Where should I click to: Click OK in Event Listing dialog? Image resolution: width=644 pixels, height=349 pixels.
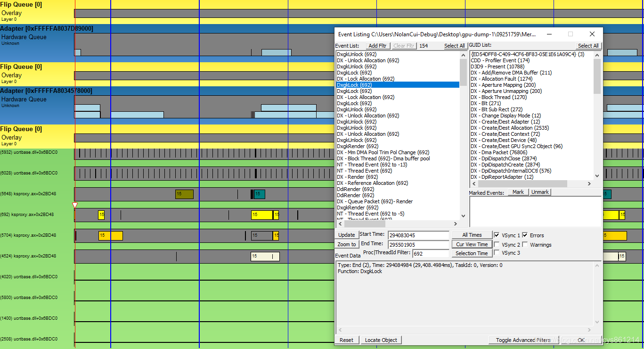[581, 340]
